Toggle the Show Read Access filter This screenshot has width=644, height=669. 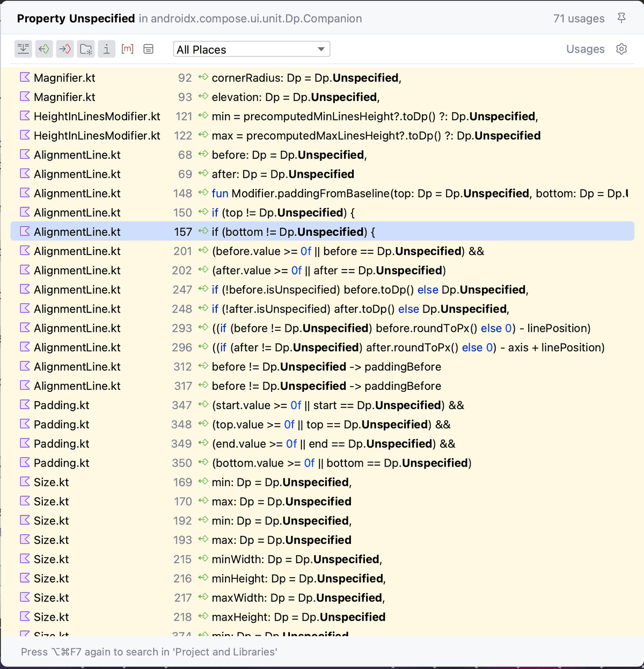click(44, 49)
